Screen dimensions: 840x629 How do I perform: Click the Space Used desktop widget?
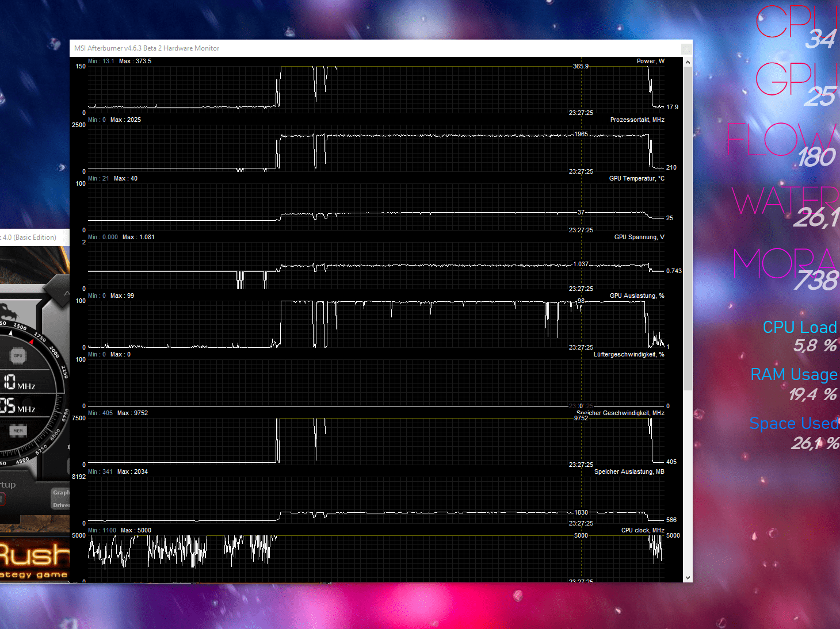pyautogui.click(x=794, y=433)
